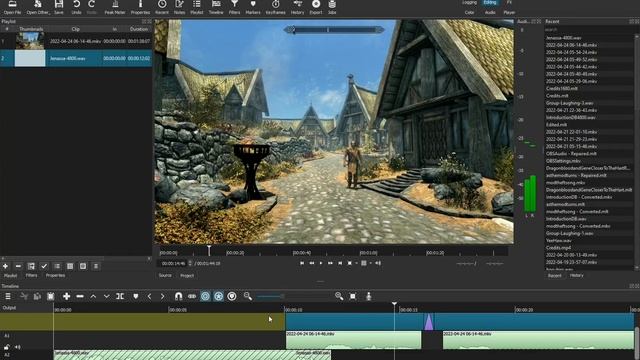This screenshot has height=360, width=640.
Task: Open the Export panel
Action: pos(316,7)
